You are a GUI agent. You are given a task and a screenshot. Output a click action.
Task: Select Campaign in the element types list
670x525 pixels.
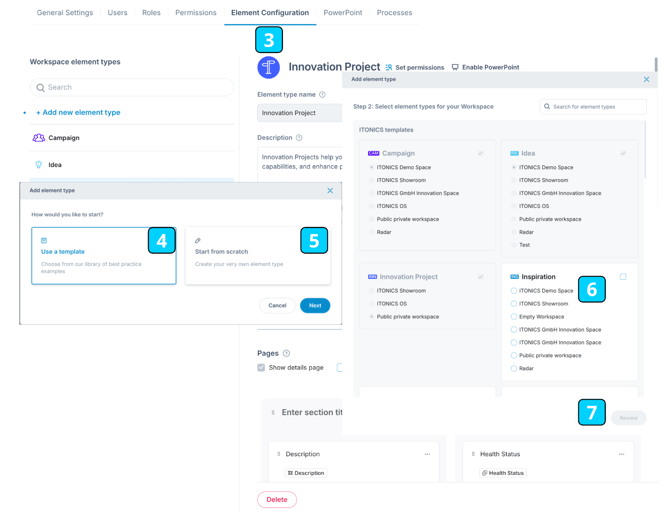pos(132,138)
